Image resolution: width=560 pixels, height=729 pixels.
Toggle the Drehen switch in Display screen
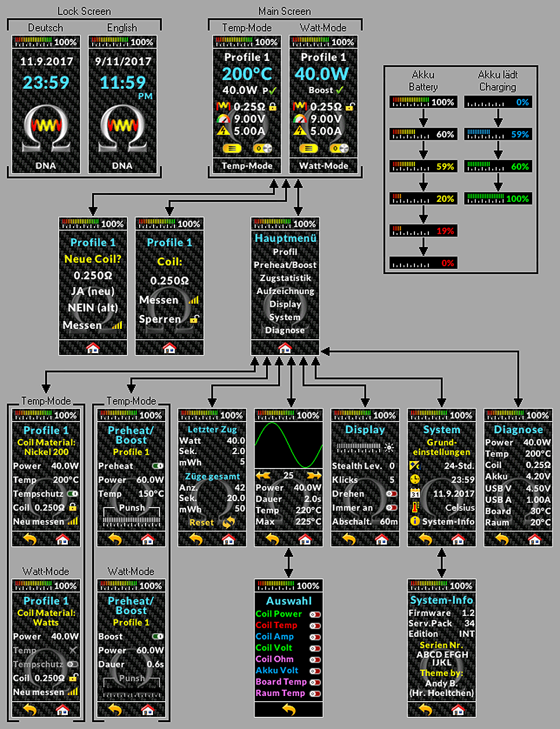[x=392, y=494]
